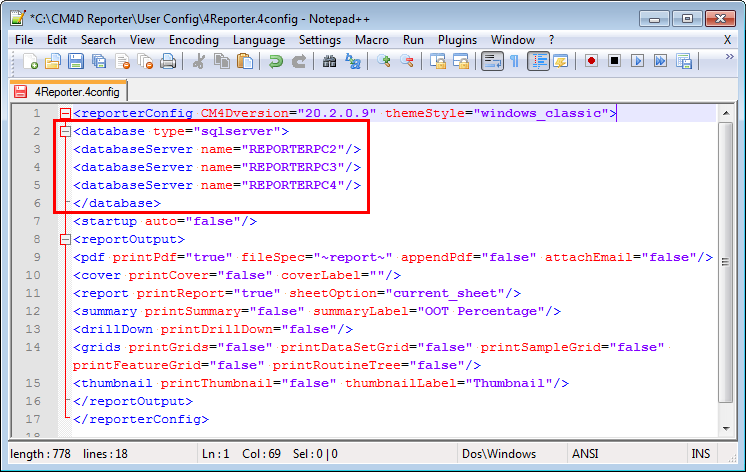This screenshot has height=472, width=746.
Task: Click the user-defined language icon
Action: click(561, 61)
